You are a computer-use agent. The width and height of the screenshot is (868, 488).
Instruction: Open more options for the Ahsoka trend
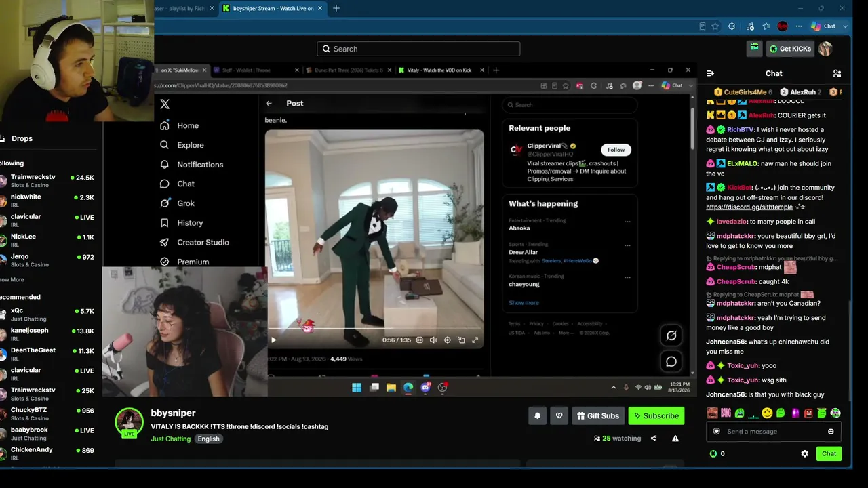point(627,222)
